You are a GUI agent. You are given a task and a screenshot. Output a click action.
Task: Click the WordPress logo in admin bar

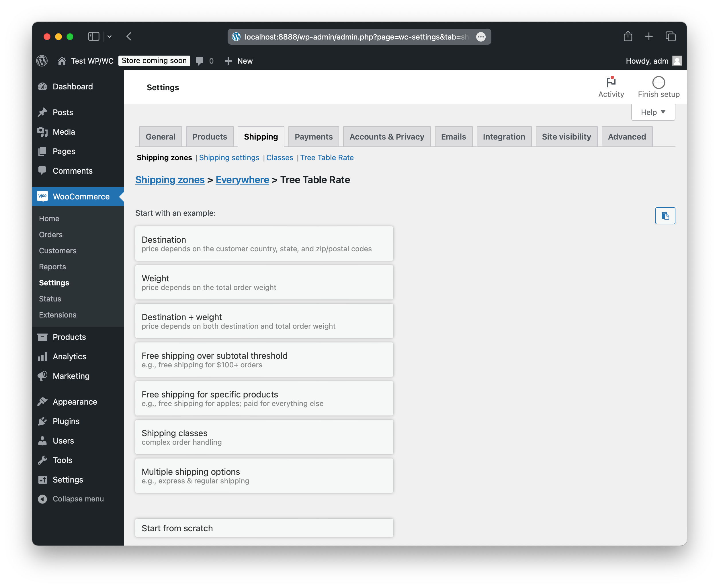[x=42, y=61]
